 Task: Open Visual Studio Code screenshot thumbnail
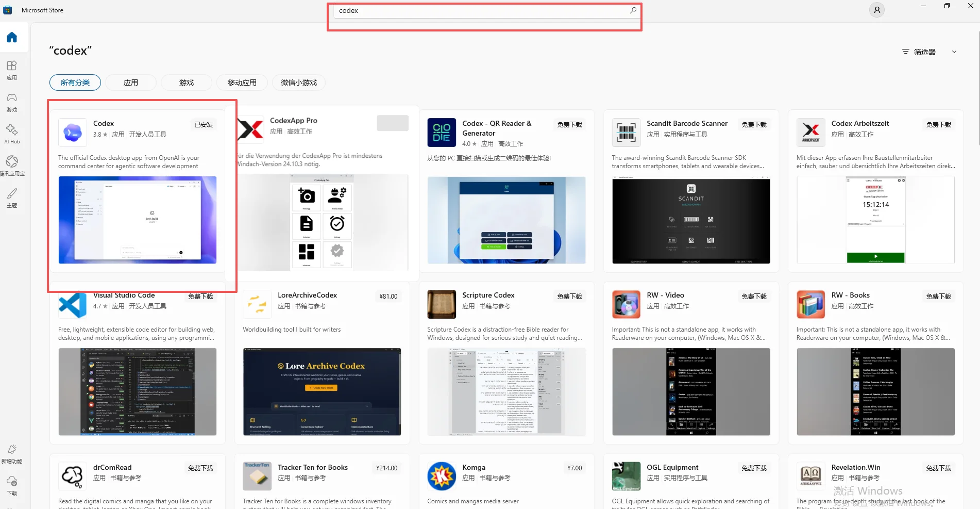coord(138,391)
